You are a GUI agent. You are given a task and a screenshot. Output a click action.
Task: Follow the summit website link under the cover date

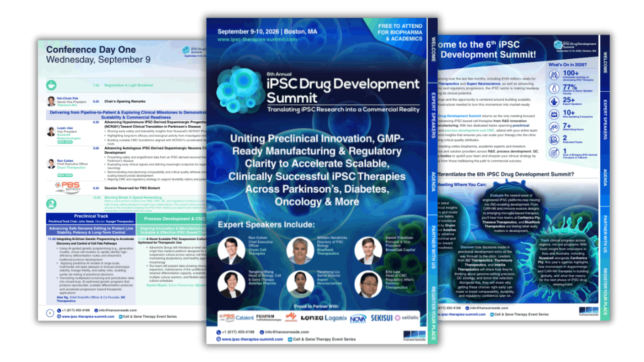coord(257,39)
